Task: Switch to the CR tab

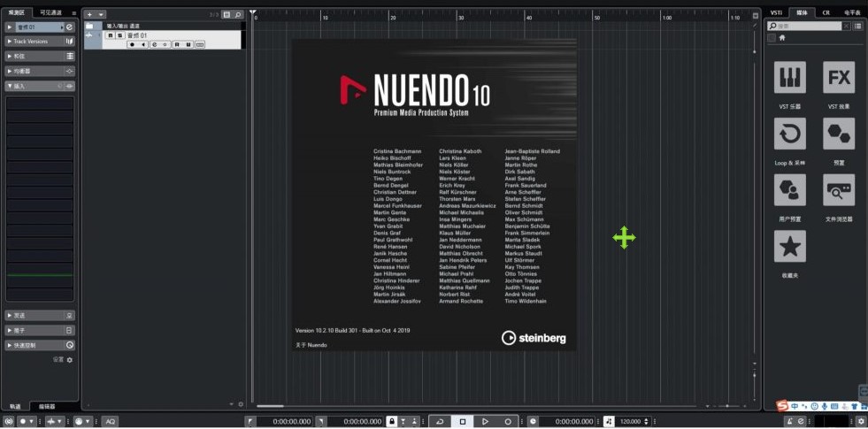Action: (x=826, y=12)
